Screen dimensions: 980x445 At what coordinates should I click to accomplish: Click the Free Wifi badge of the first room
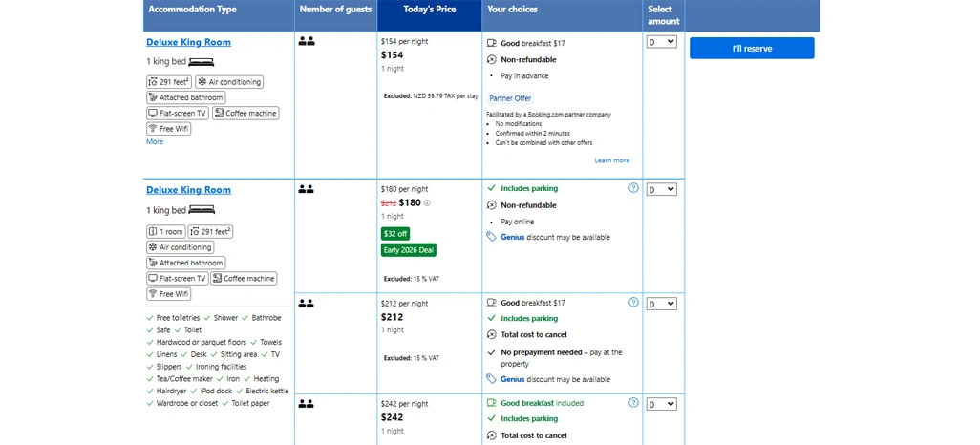[168, 129]
